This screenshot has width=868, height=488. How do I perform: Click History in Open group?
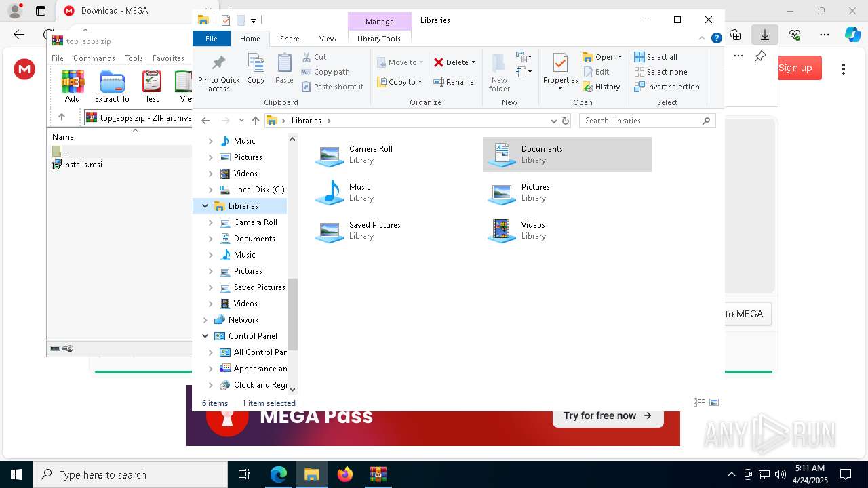tap(601, 87)
